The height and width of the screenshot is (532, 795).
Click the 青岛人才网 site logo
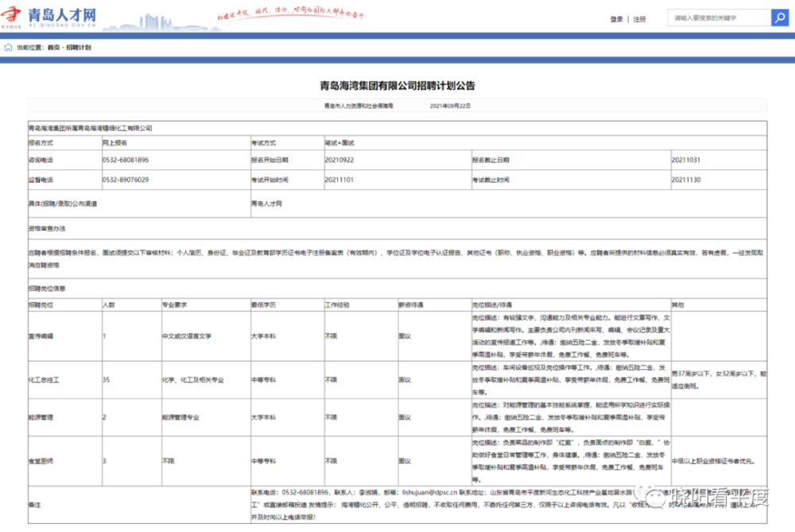pos(48,17)
